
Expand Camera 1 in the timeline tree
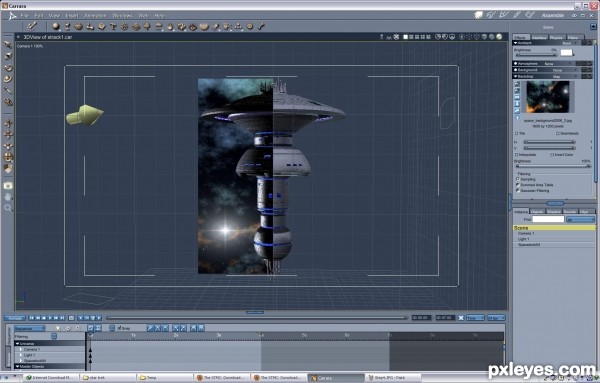pos(21,349)
